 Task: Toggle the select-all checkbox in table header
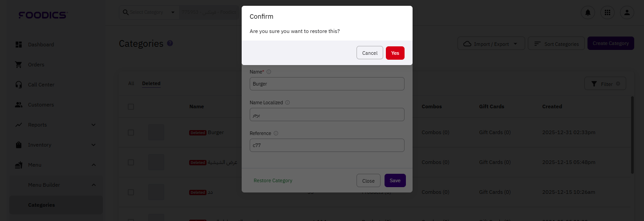point(131,106)
